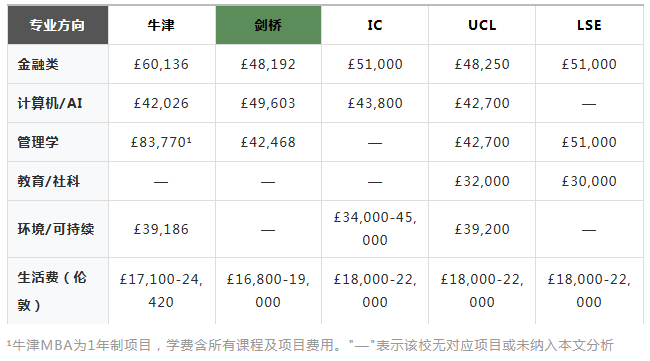Click the £16,800-19,000 Cambridge living cost cell
This screenshot has width=650, height=361.
(268, 291)
